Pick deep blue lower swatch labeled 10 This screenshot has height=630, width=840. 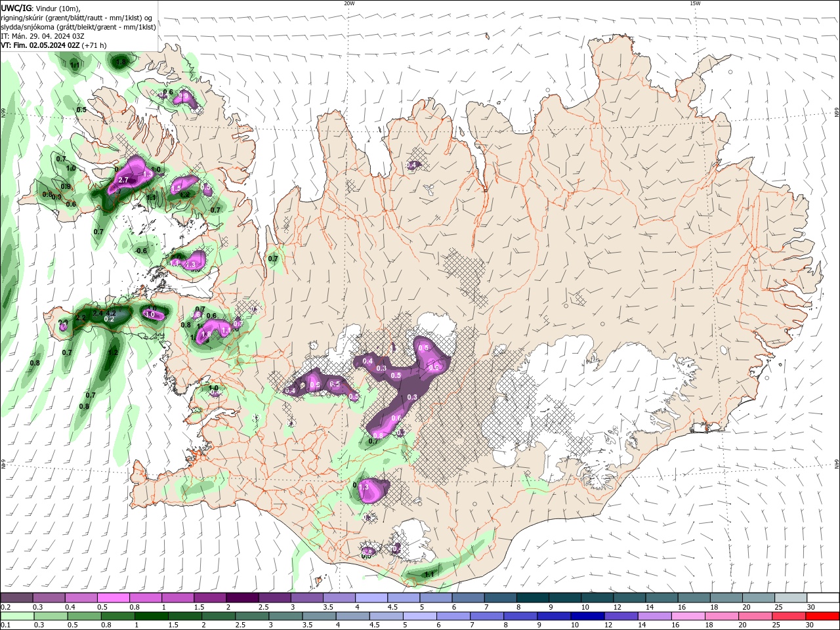(x=587, y=616)
